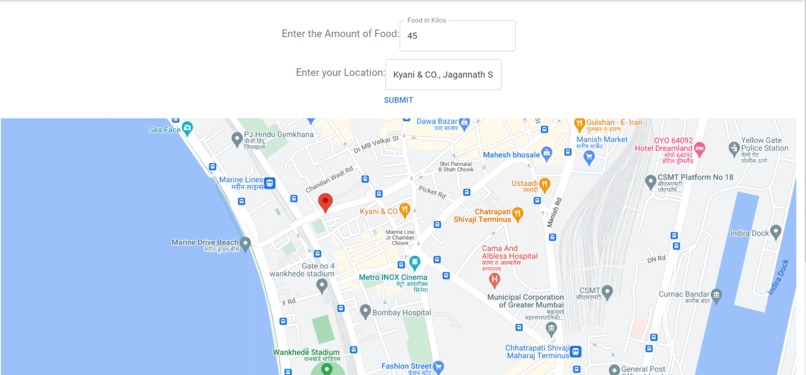806x375 pixels.
Task: Select Chhatrapati Shivaji Maharaj Terminus train icon
Action: (576, 352)
